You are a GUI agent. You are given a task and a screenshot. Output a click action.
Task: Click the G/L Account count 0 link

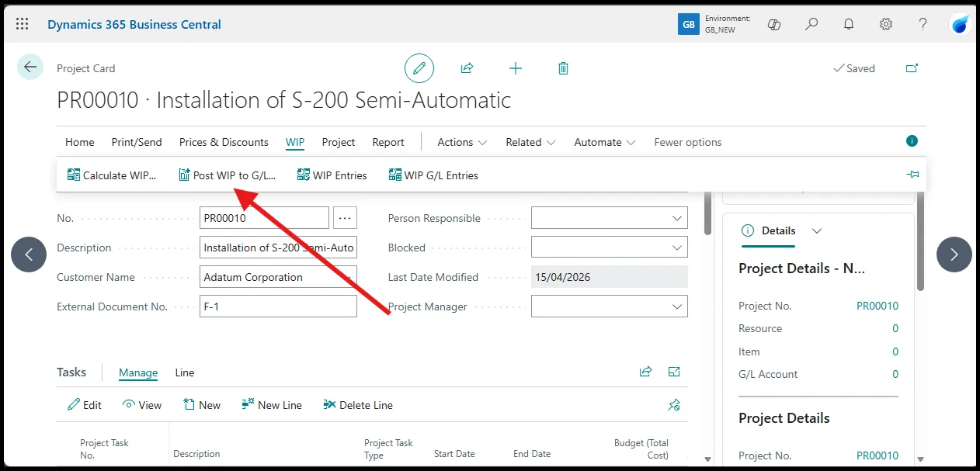coord(895,374)
